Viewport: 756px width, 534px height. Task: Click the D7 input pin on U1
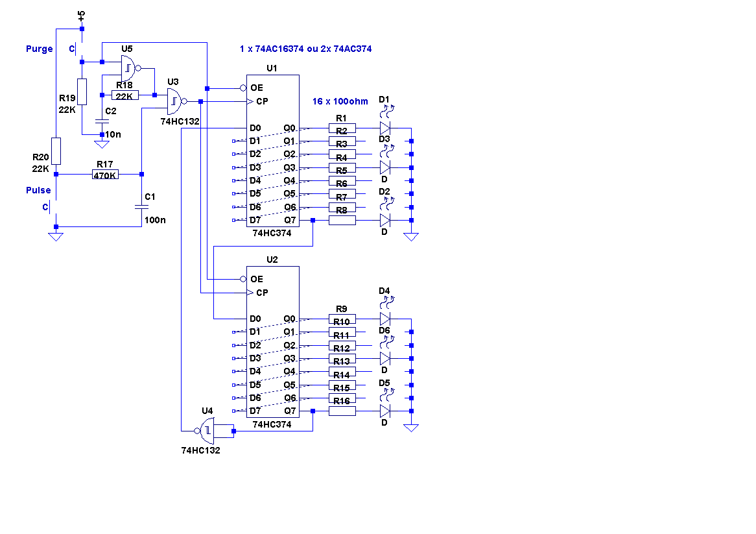pyautogui.click(x=255, y=220)
